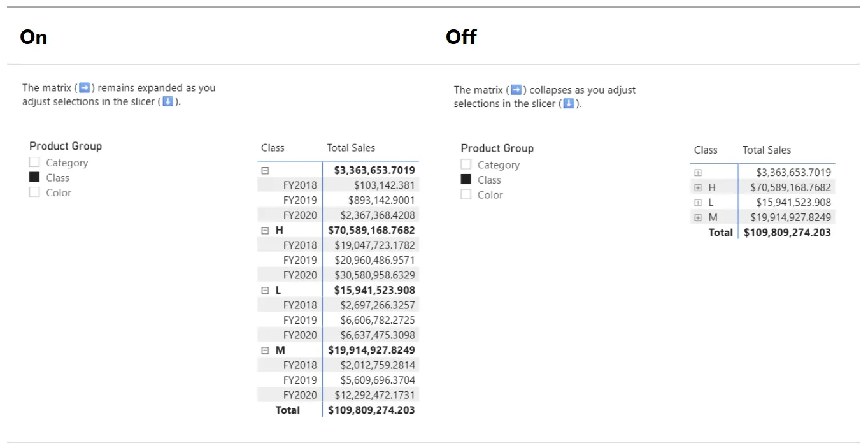
Task: Uncheck Class in the On section slicer
Action: (x=34, y=177)
